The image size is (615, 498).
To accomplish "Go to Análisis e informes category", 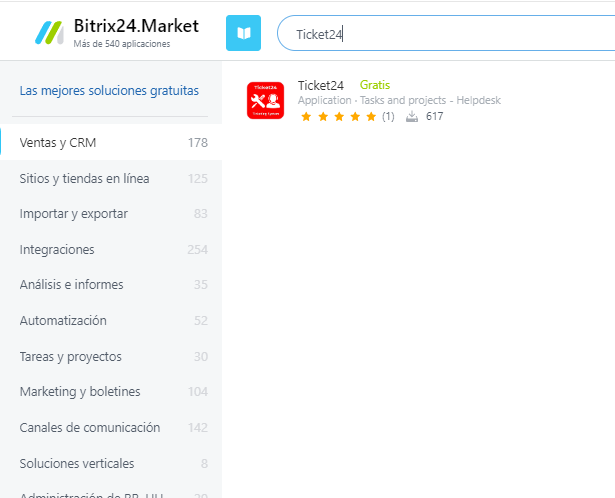I will coord(71,285).
